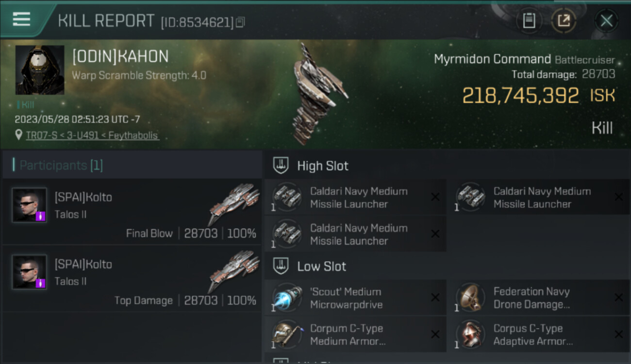The image size is (631, 364).
Task: Click X beside 'Scout' Medium Microwarpdrive
Action: pyautogui.click(x=435, y=298)
